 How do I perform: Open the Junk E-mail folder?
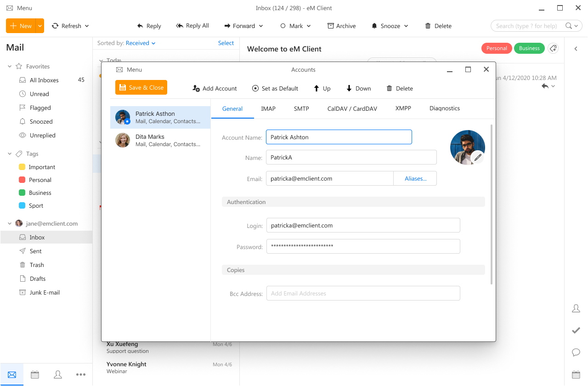[46, 292]
